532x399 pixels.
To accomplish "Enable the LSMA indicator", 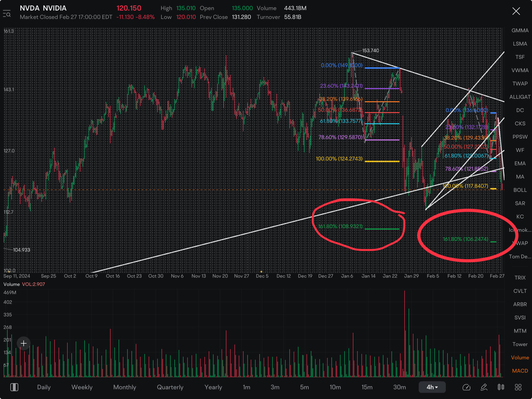I will 520,44.
